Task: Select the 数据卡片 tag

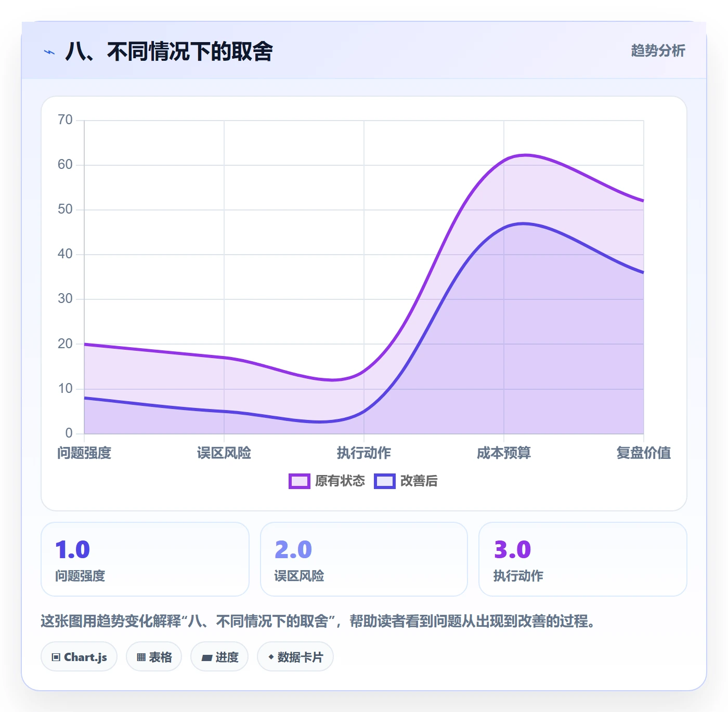Action: pos(295,657)
